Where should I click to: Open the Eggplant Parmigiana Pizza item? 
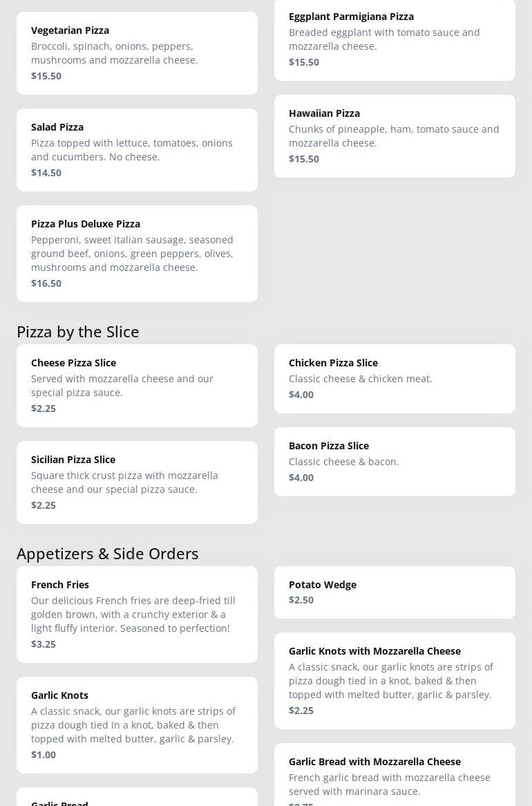point(395,39)
